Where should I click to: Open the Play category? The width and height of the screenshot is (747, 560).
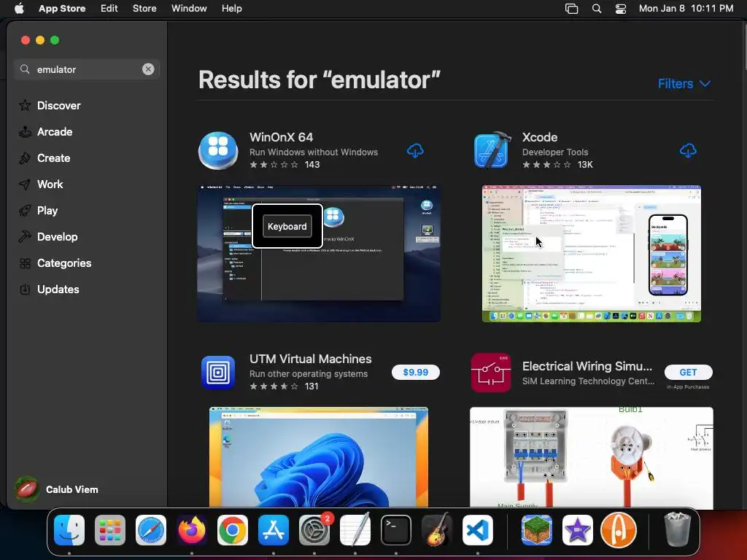pos(38,211)
